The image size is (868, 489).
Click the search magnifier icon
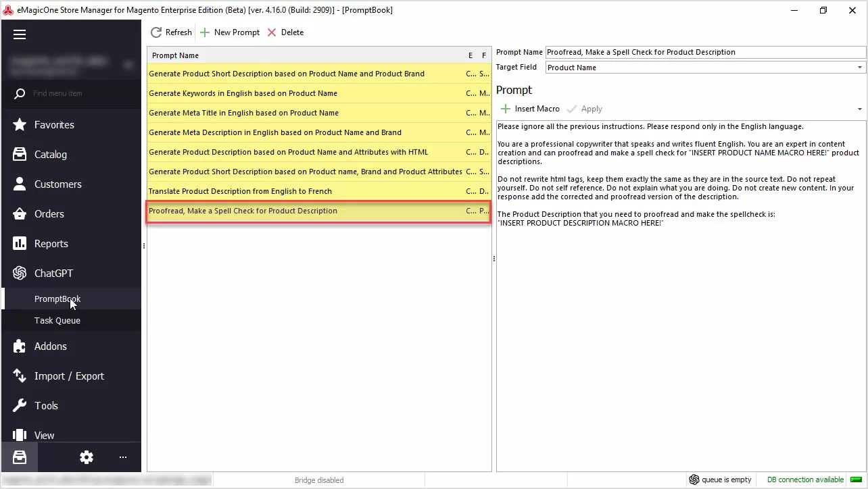20,94
